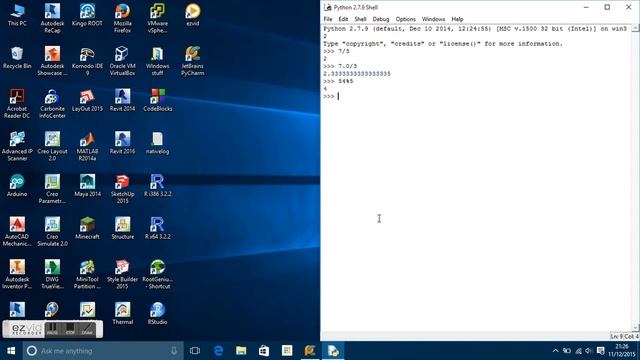The width and height of the screenshot is (640, 360).
Task: Open the Windows menu in Python Shell
Action: (x=433, y=19)
